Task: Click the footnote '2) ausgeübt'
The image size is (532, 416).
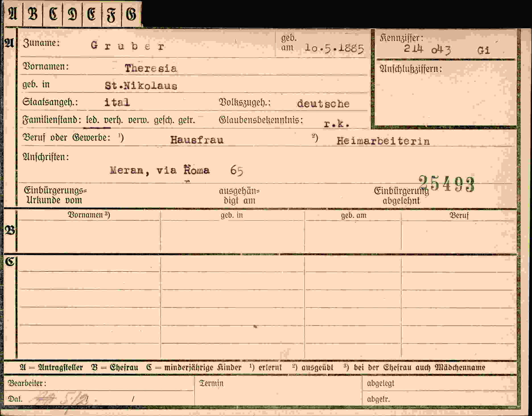Action: [313, 368]
